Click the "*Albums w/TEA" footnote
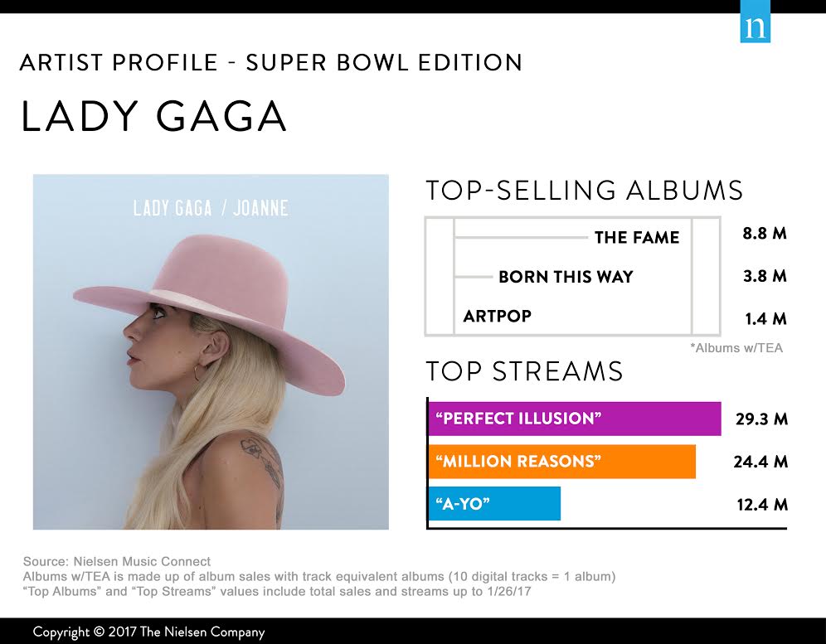This screenshot has height=644, width=826. point(736,348)
